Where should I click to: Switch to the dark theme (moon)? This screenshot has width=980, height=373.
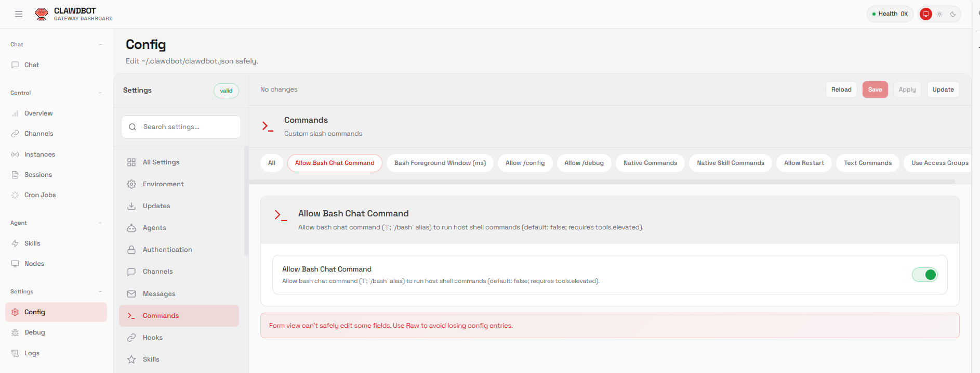(953, 14)
